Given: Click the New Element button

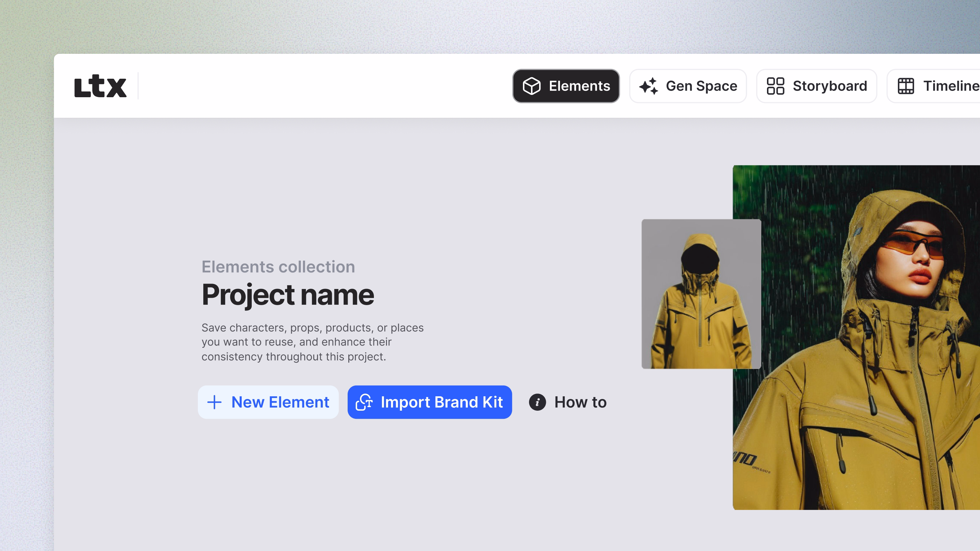Looking at the screenshot, I should (268, 402).
